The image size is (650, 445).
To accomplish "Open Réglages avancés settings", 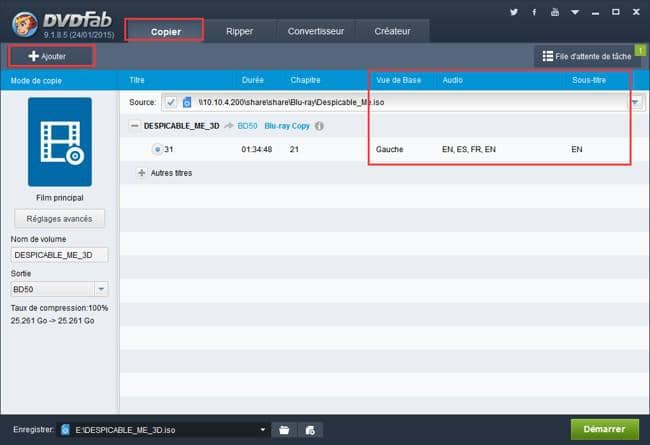I will point(59,219).
